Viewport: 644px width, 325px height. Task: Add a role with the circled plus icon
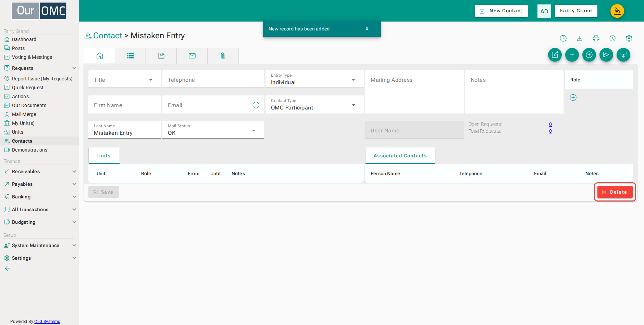pos(573,97)
